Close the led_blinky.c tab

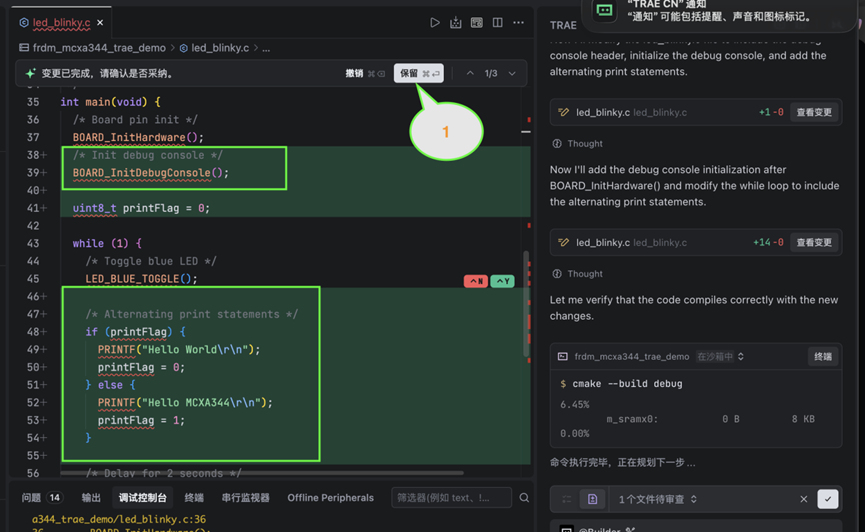[x=100, y=23]
